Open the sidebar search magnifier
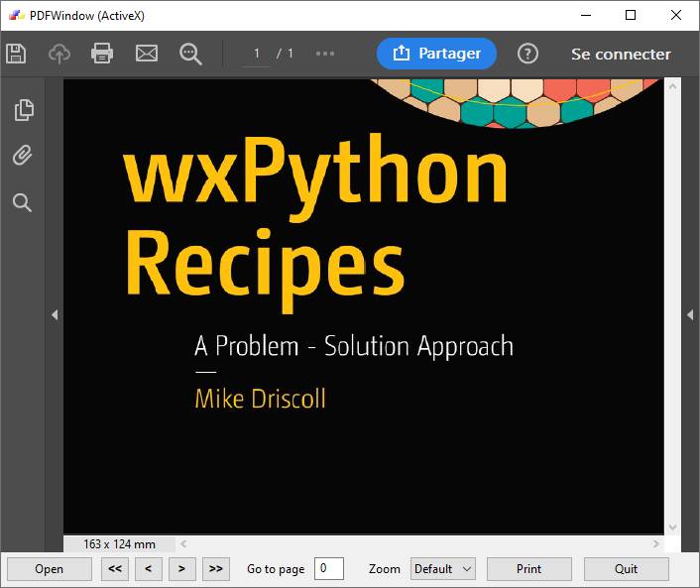The width and height of the screenshot is (700, 588). 22,203
